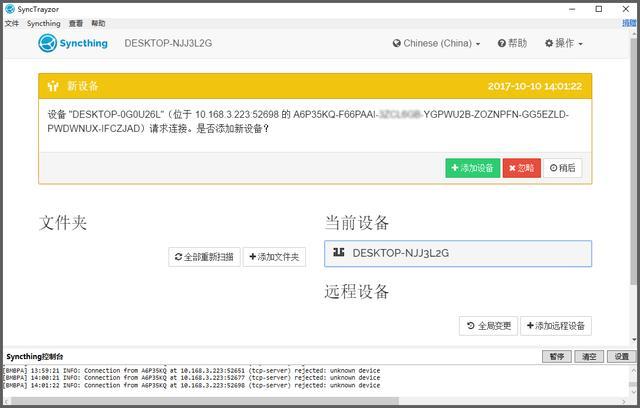Click the 当前设备 heading
The height and width of the screenshot is (408, 640).
(357, 223)
